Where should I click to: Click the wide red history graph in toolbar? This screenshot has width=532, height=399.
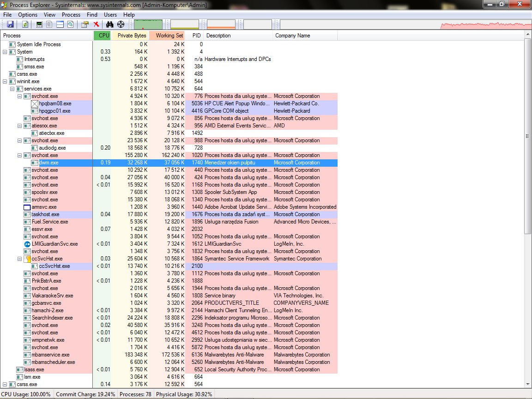[x=406, y=24]
